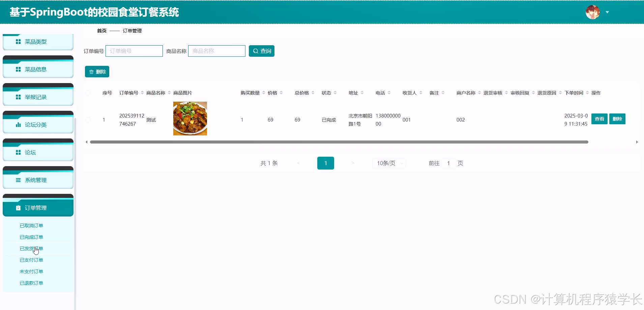644x310 pixels.
Task: Select the 订单管理 order icon
Action: (18, 208)
